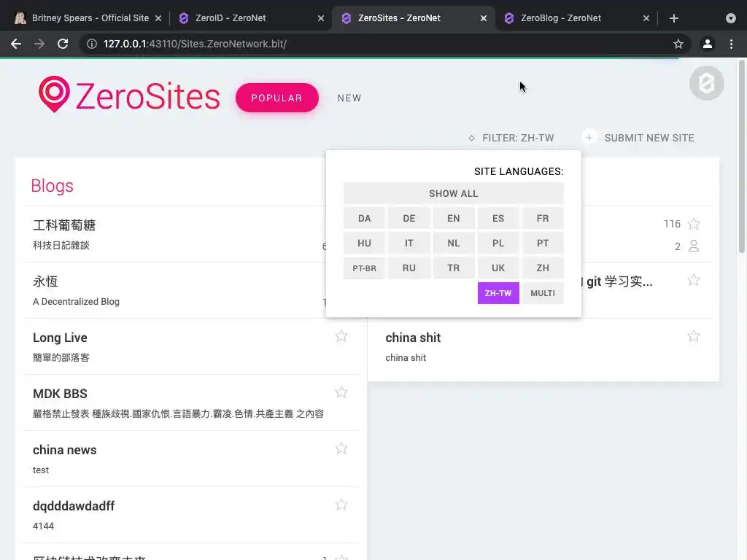This screenshot has width=747, height=560.
Task: Open the MDK BBS site link
Action: 60,394
